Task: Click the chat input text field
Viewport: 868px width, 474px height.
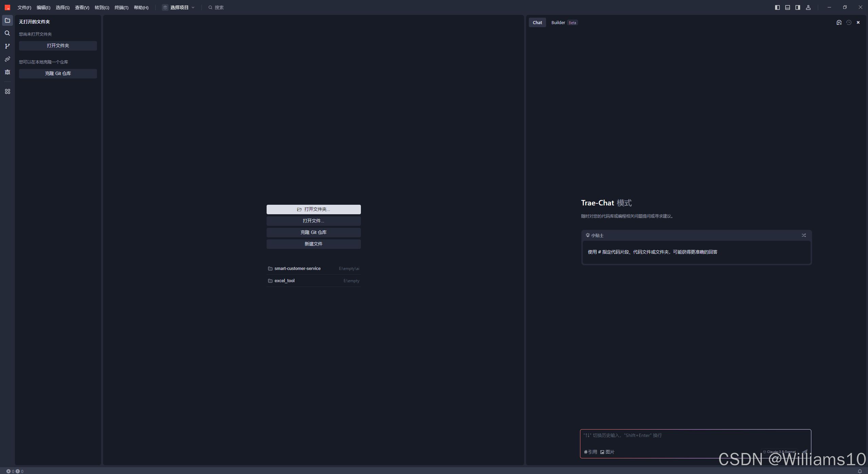Action: click(x=695, y=438)
